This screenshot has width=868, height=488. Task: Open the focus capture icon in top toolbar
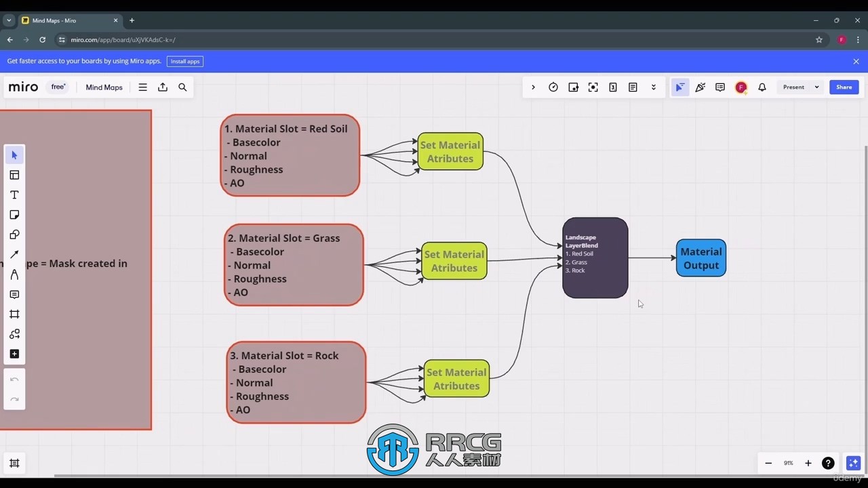[x=593, y=87]
